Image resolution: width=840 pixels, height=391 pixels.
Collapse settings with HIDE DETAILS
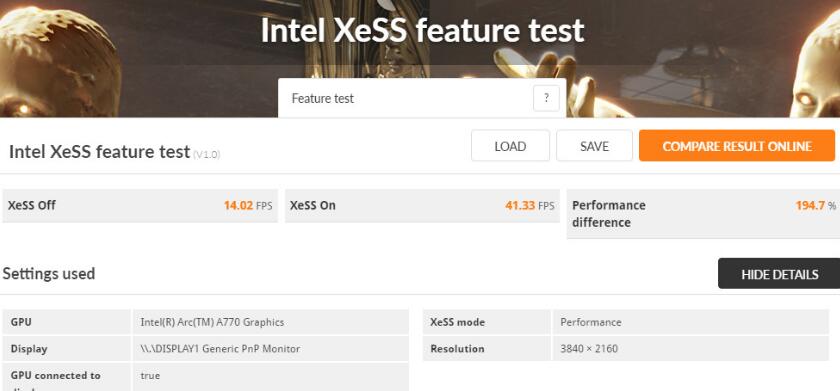(779, 274)
